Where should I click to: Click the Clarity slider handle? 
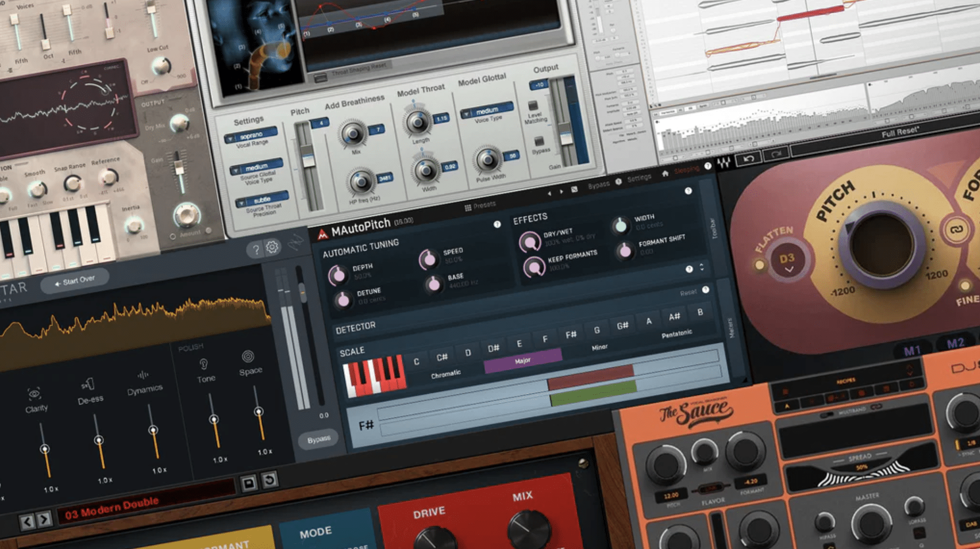point(45,449)
